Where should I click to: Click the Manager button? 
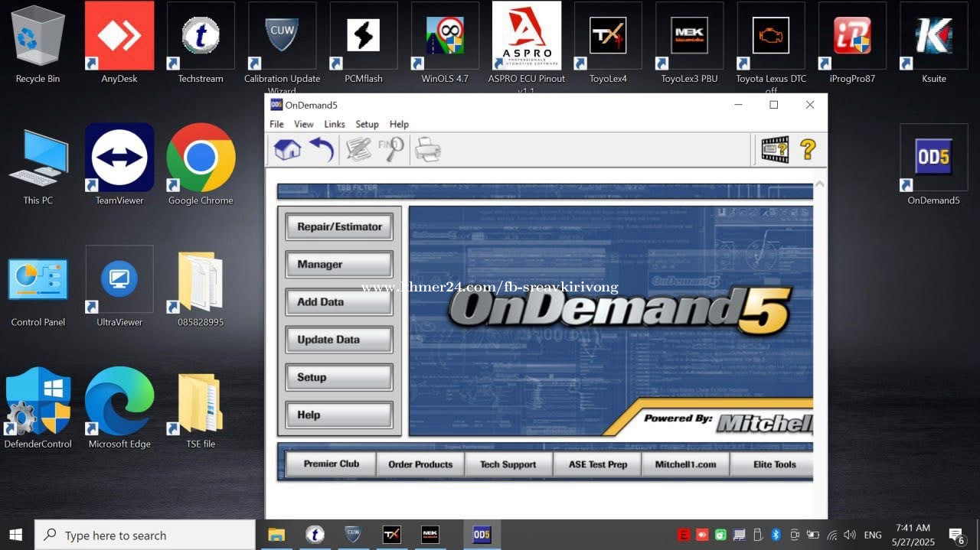[x=339, y=264]
